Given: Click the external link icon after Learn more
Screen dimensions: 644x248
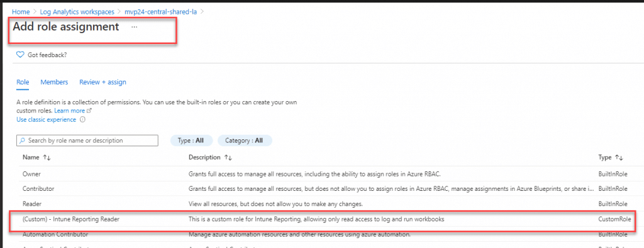Looking at the screenshot, I should [x=89, y=111].
